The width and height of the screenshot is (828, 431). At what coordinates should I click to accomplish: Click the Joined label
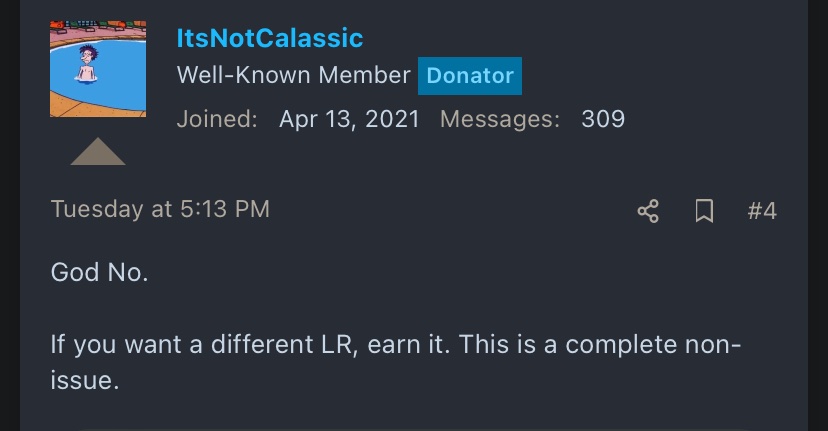click(x=217, y=119)
